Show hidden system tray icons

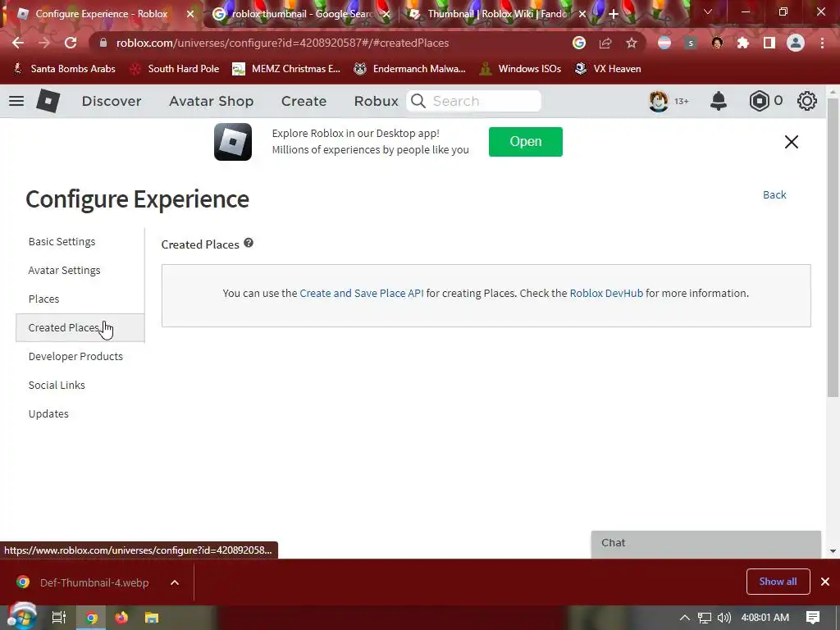point(685,618)
